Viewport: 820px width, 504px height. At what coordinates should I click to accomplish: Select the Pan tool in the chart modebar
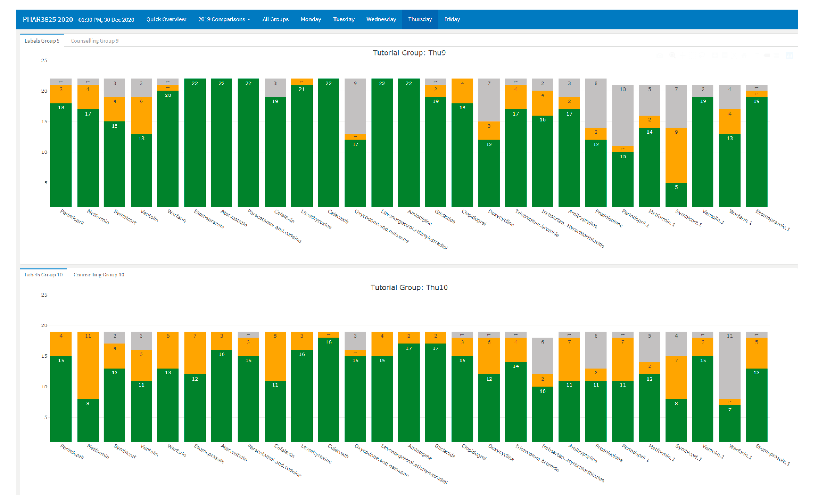(683, 55)
